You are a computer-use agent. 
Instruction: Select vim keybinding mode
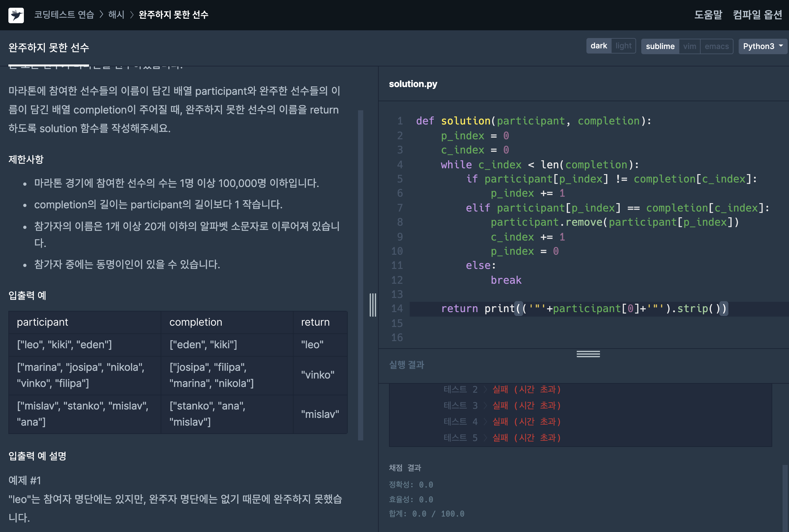pyautogui.click(x=689, y=46)
